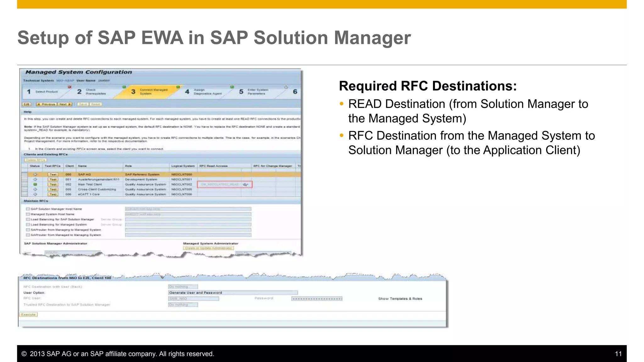
Task: Click the Reset button
Action: 96,104
